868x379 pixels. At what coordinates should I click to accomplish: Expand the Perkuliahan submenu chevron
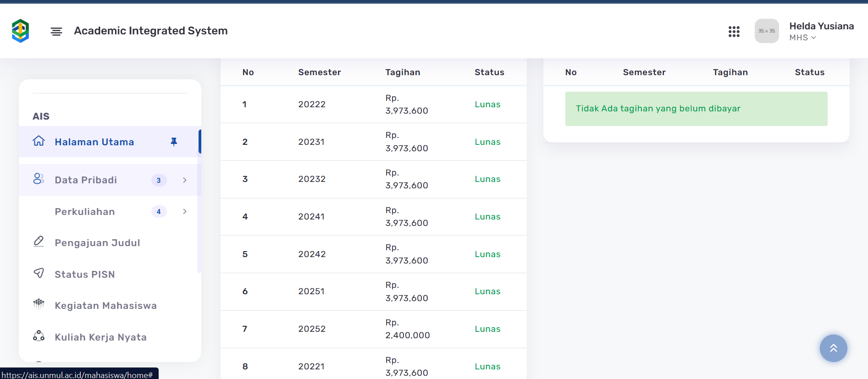pos(185,211)
